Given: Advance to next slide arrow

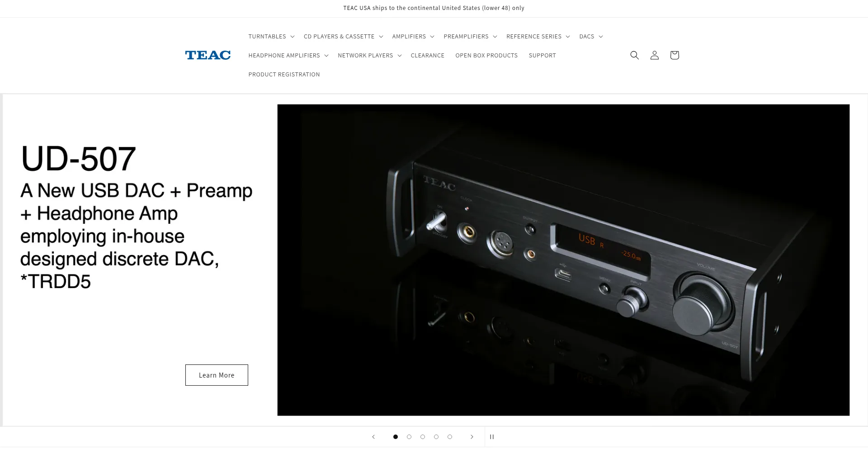Looking at the screenshot, I should (x=472, y=437).
